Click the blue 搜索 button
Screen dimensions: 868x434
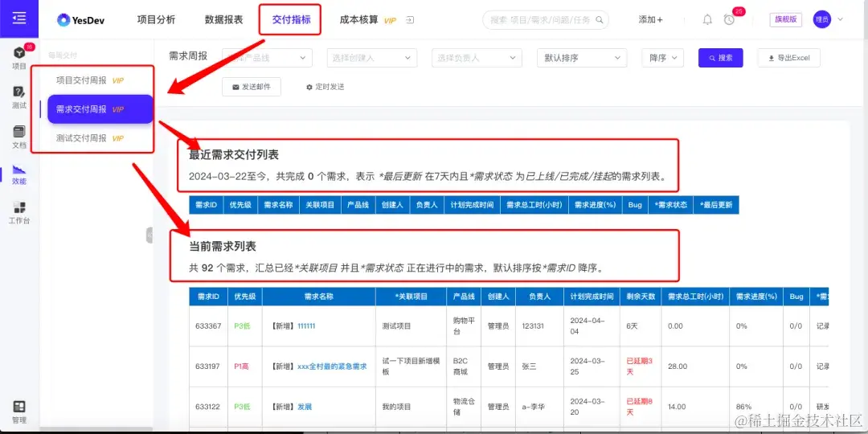coord(721,58)
